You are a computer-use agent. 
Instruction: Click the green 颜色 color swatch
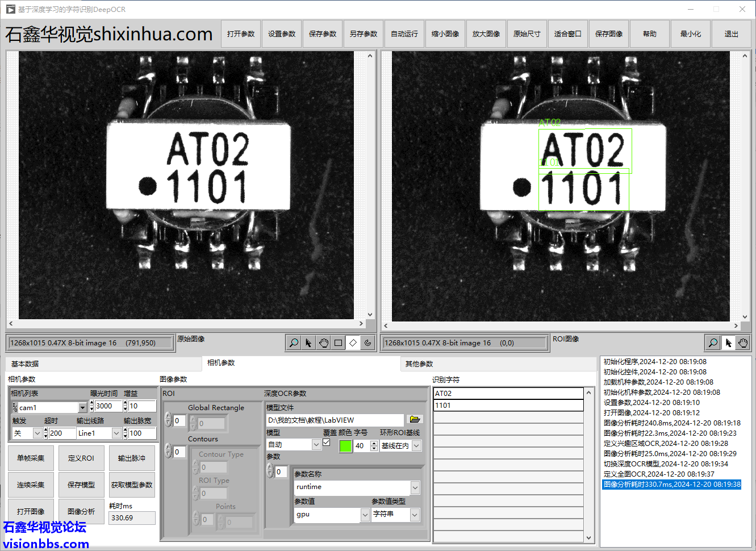(x=345, y=446)
